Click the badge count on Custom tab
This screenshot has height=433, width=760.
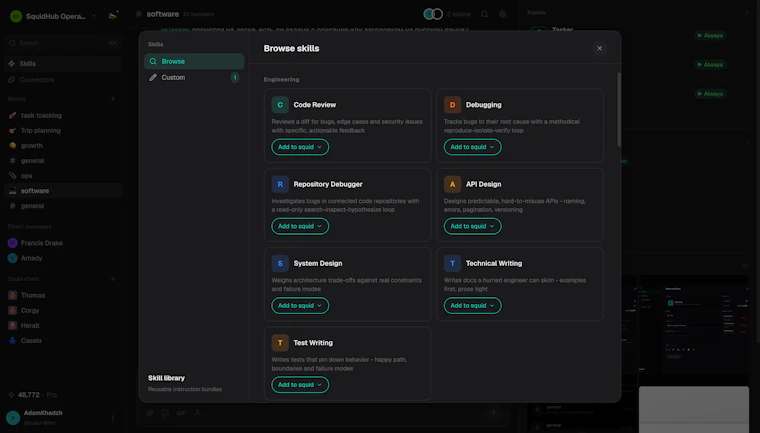pos(235,78)
